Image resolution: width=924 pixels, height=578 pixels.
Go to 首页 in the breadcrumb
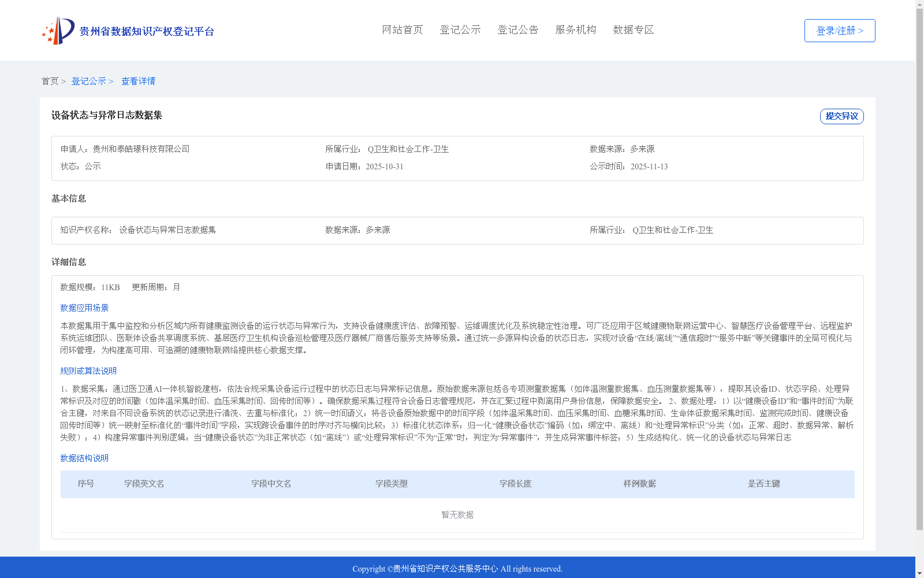pos(50,81)
